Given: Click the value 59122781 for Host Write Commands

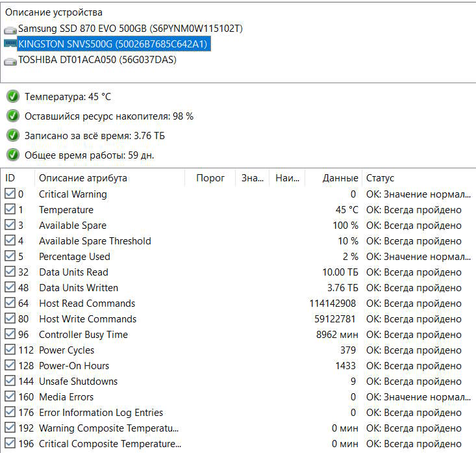Looking at the screenshot, I should pos(335,319).
